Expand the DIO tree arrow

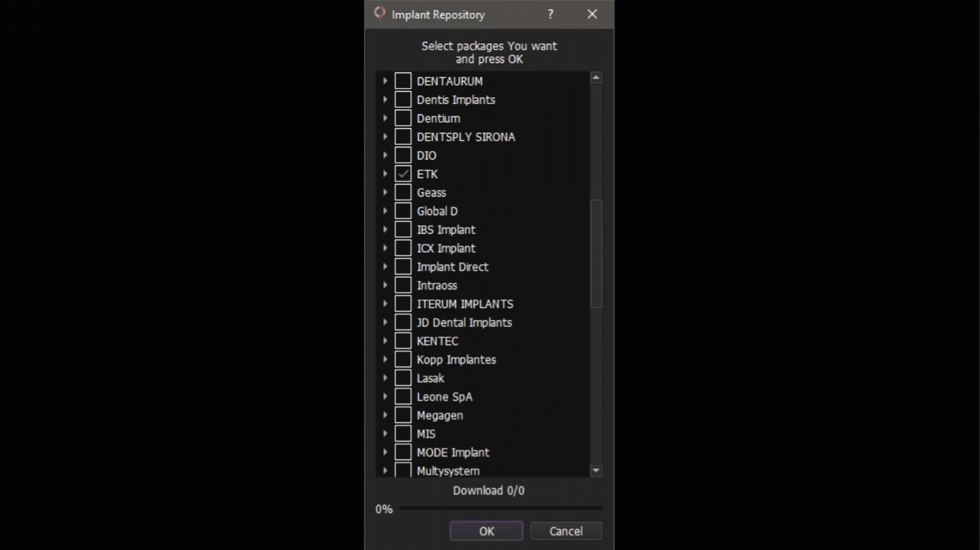(x=385, y=155)
